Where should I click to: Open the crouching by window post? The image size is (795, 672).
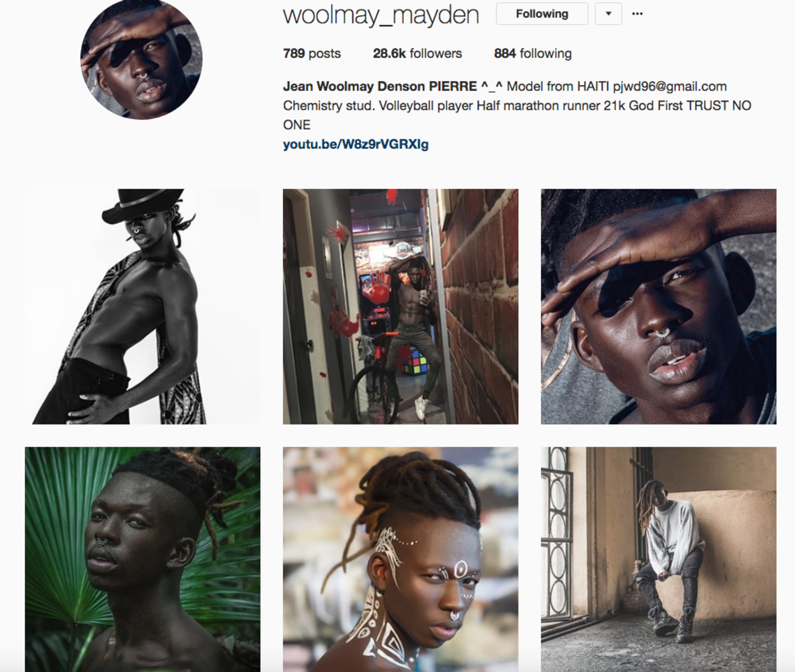(658, 559)
